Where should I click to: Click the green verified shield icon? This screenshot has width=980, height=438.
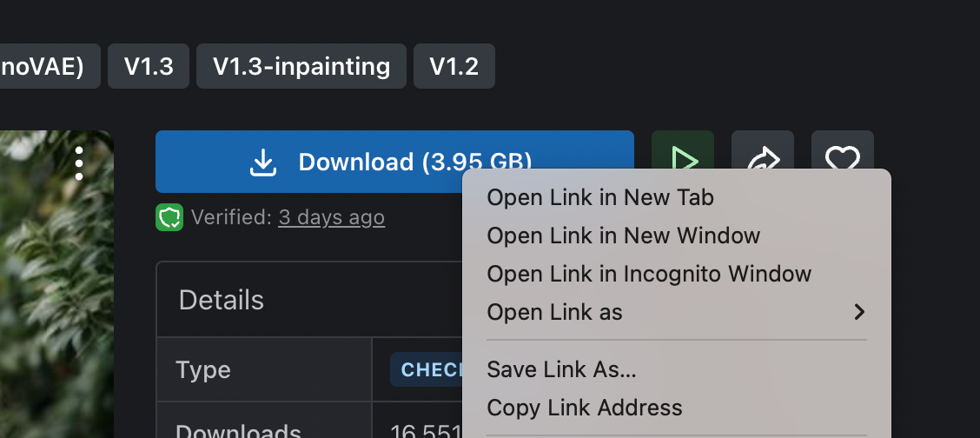[x=169, y=217]
